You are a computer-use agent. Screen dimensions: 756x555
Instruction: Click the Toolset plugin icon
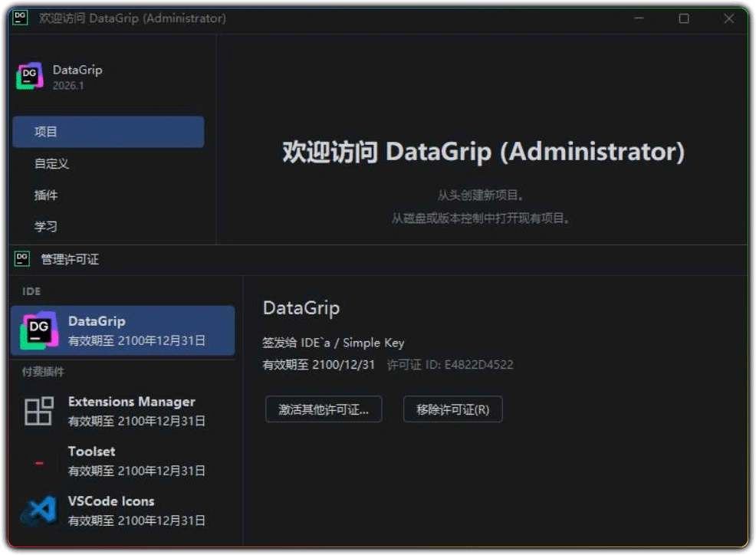pyautogui.click(x=37, y=460)
